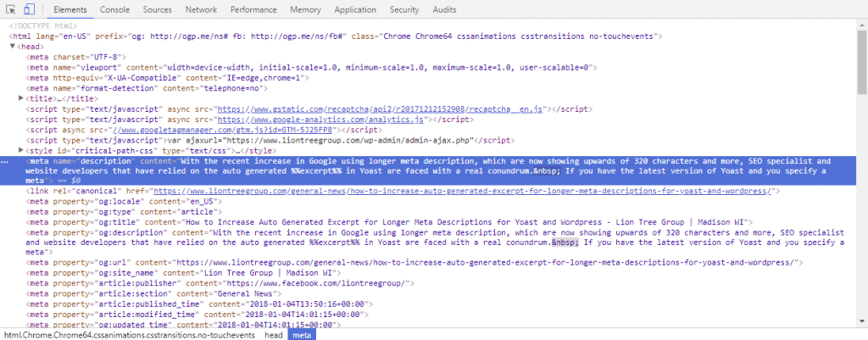Activate the inspect element picker icon

click(11, 9)
